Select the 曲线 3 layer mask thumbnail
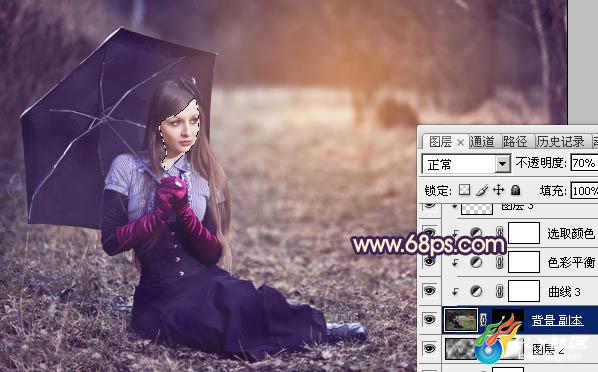598x372 pixels. click(x=524, y=291)
